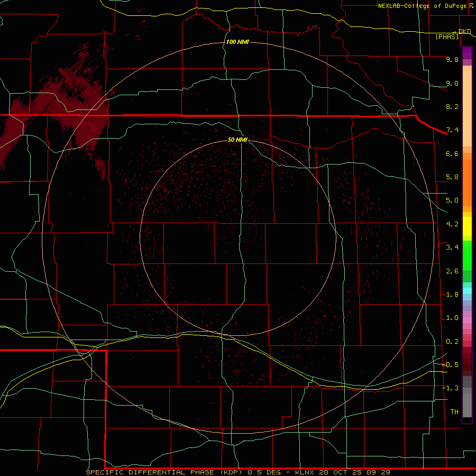
Task: Pick the dark red segment of the color bar
Action: point(467,361)
